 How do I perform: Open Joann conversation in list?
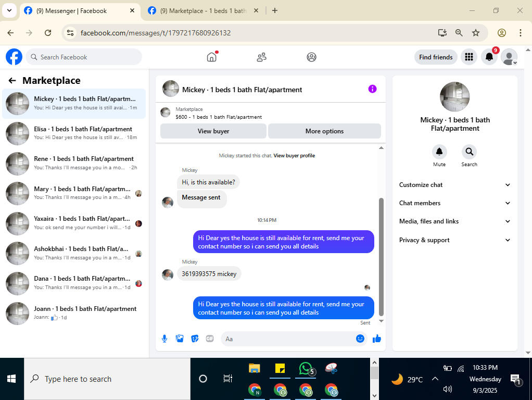pos(74,313)
